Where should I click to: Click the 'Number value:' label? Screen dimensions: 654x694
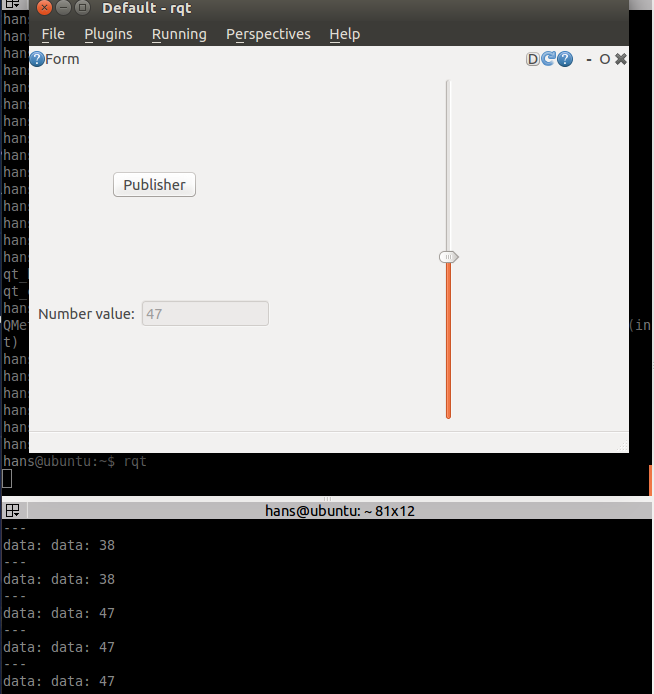pos(86,314)
